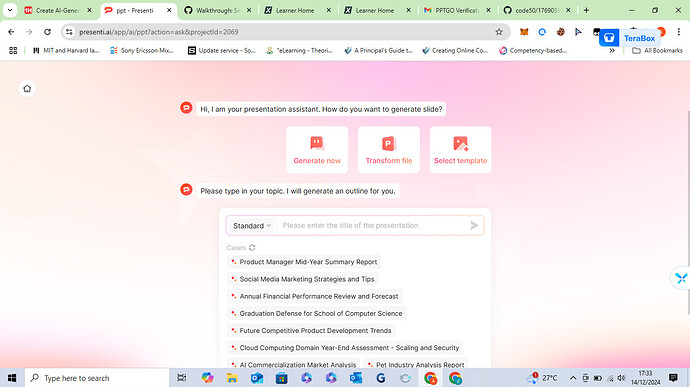Switch to PPTGO Verification Gmail tab
This screenshot has height=387, width=690.
coord(456,10)
